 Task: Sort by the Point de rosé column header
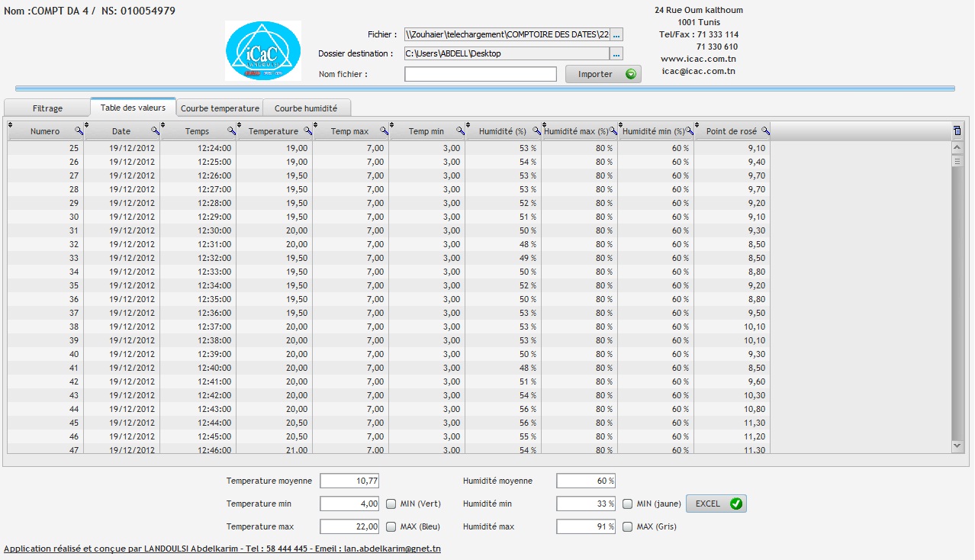[x=731, y=131]
